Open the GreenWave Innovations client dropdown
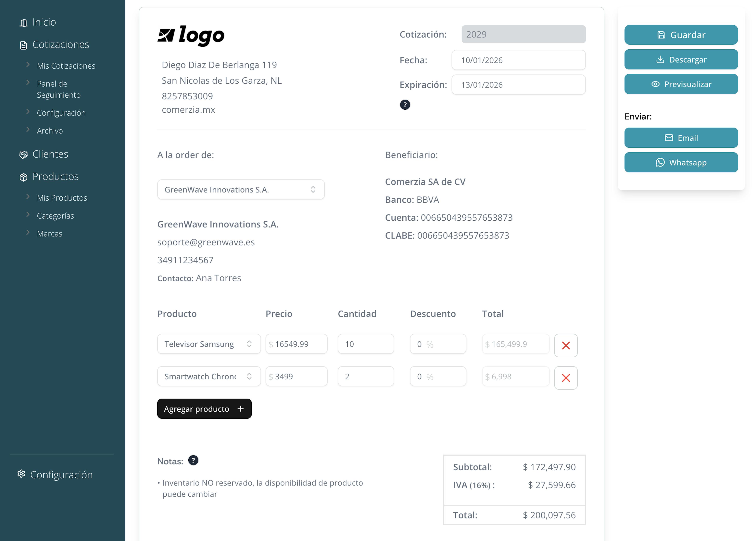Viewport: 756px width, 541px height. point(241,190)
